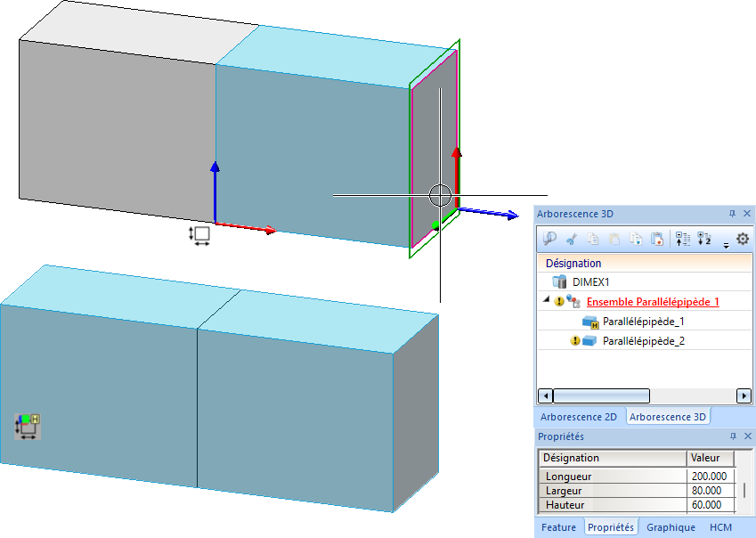This screenshot has width=756, height=538.
Task: Collapse all tree levels icon
Action: pos(682,239)
